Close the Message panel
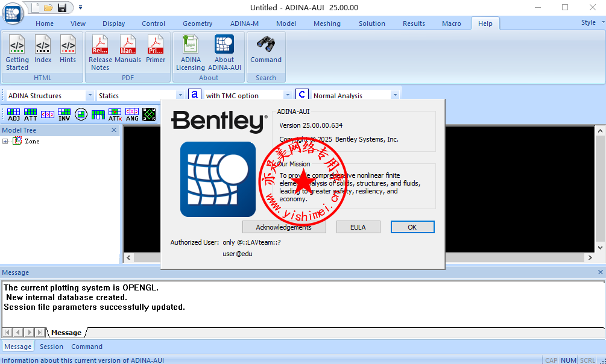The image size is (606, 364). pyautogui.click(x=600, y=272)
